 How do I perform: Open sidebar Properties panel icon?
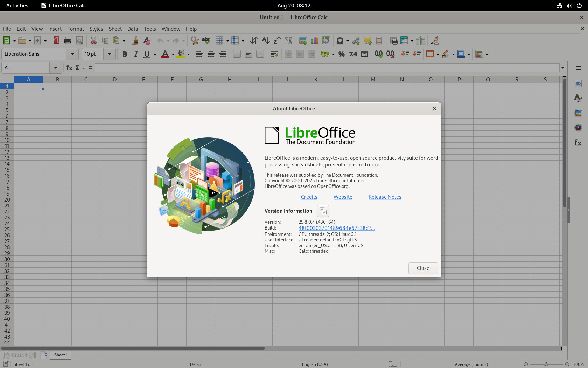pyautogui.click(x=578, y=83)
